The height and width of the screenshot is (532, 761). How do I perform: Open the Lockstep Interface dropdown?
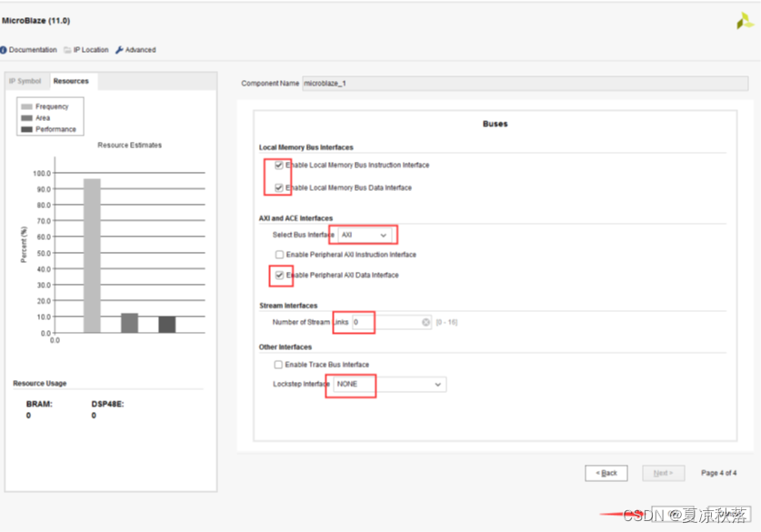[389, 385]
